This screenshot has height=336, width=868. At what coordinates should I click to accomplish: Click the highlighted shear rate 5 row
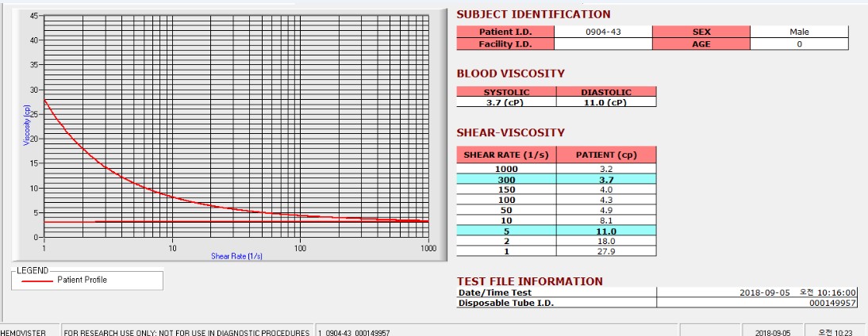[556, 231]
